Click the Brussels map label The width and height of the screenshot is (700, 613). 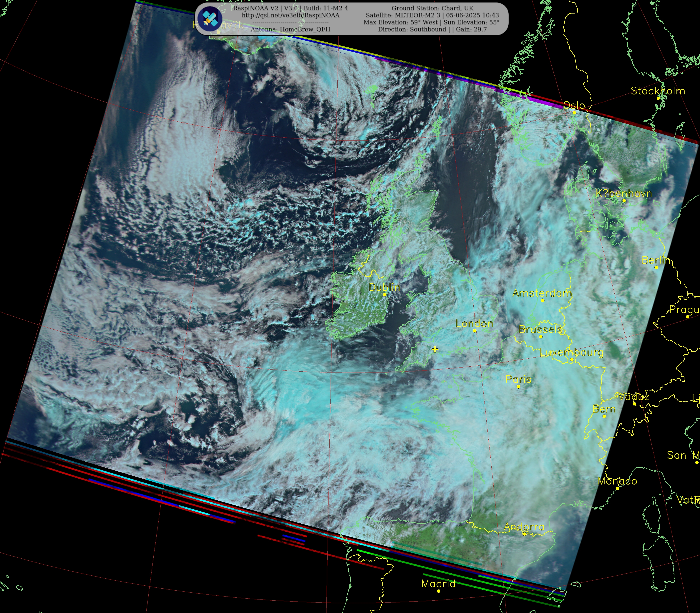[x=540, y=329]
